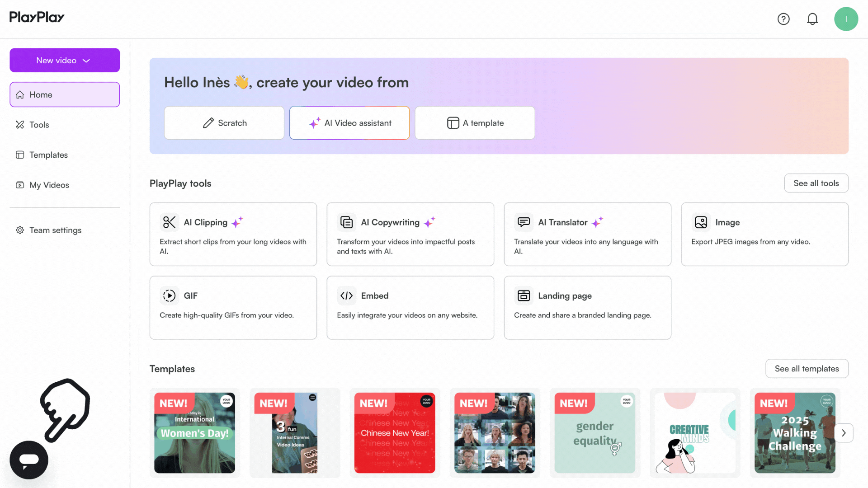868x488 pixels.
Task: Open Chinese New Year template
Action: (x=395, y=433)
